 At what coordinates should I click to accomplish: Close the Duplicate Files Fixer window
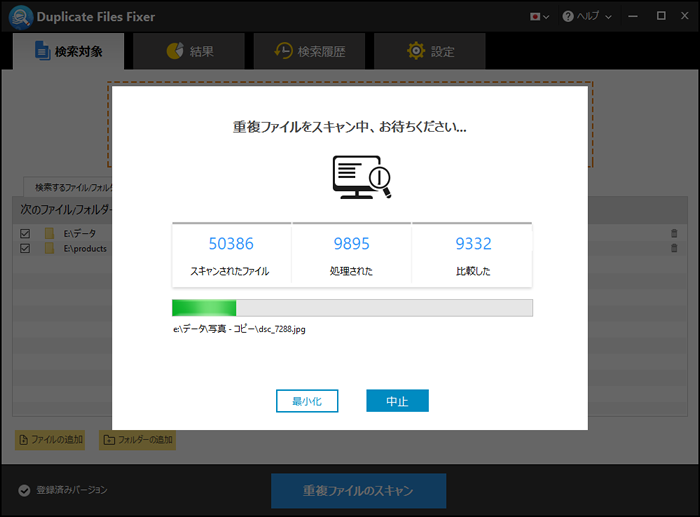[684, 16]
